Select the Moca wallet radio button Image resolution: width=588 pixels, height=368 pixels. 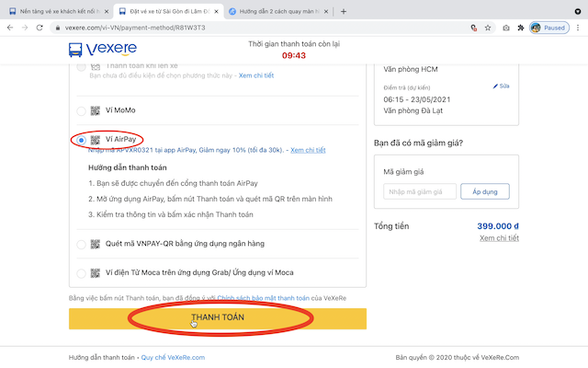[81, 273]
